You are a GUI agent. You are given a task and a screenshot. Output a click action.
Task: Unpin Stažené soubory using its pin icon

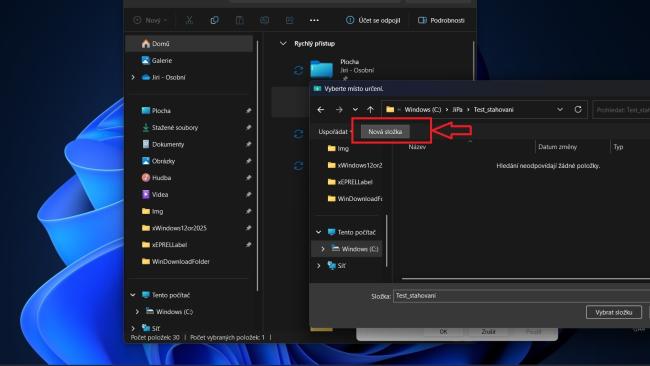point(248,128)
